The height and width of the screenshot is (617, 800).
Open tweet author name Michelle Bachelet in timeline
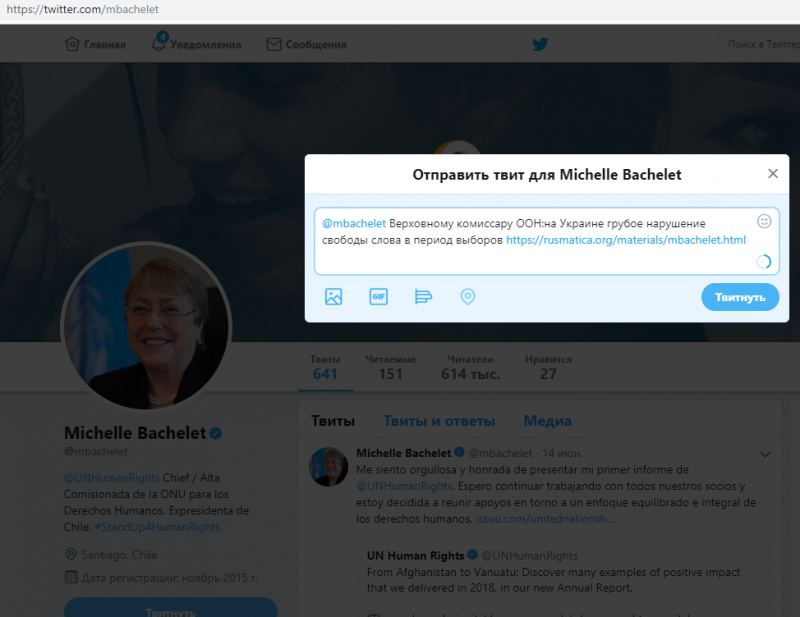click(404, 453)
